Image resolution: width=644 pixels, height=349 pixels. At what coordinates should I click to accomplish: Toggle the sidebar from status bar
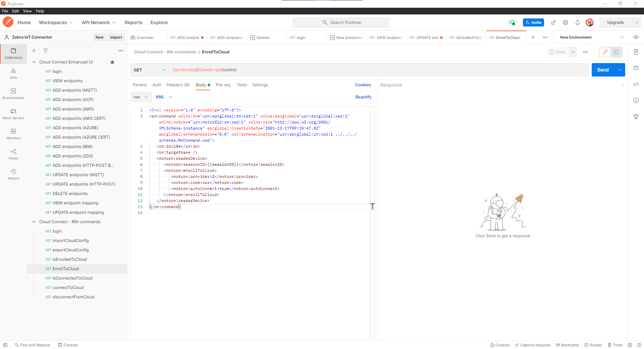(x=5, y=345)
